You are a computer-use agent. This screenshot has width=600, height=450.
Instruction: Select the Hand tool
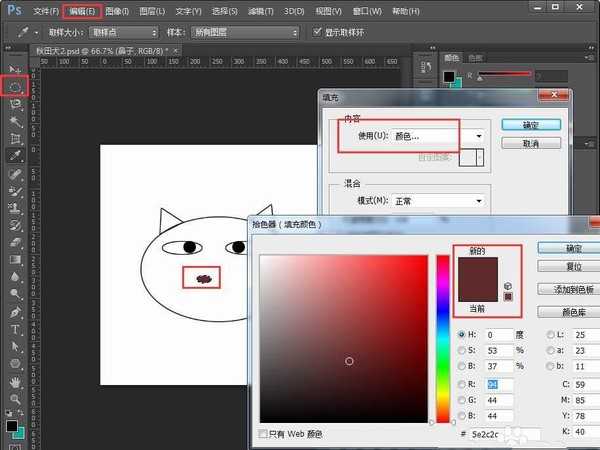(16, 381)
